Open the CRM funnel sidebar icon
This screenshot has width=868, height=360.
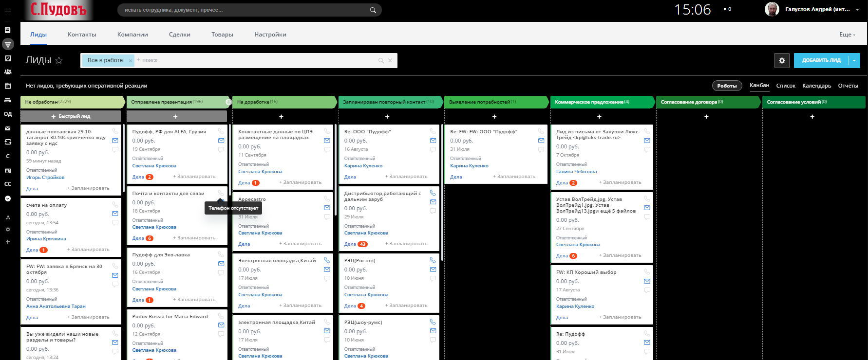tap(8, 44)
